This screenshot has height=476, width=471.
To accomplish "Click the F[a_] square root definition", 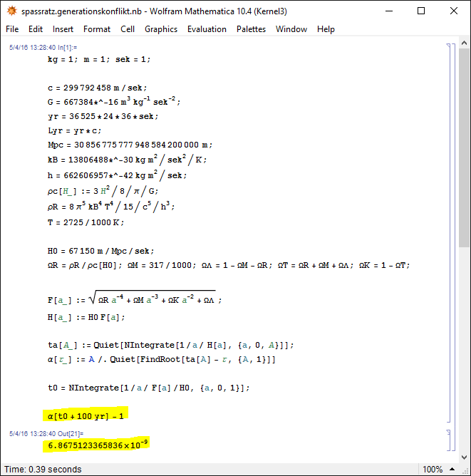I will 135,298.
